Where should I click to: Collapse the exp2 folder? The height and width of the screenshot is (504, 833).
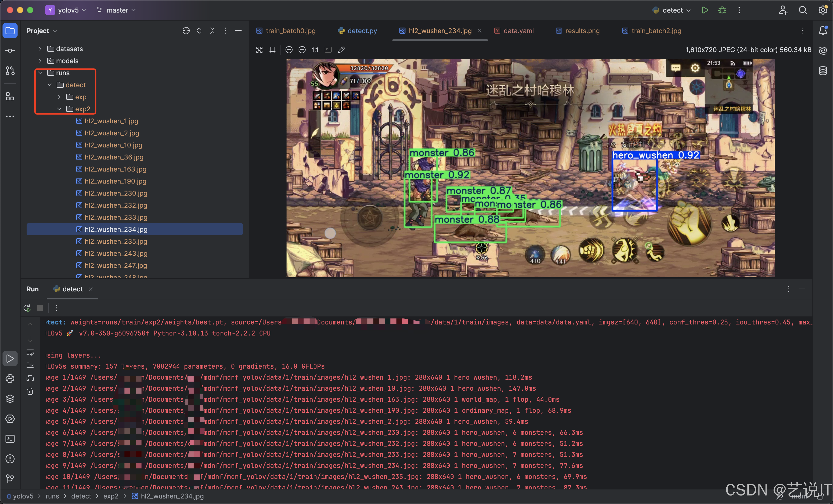click(x=59, y=109)
